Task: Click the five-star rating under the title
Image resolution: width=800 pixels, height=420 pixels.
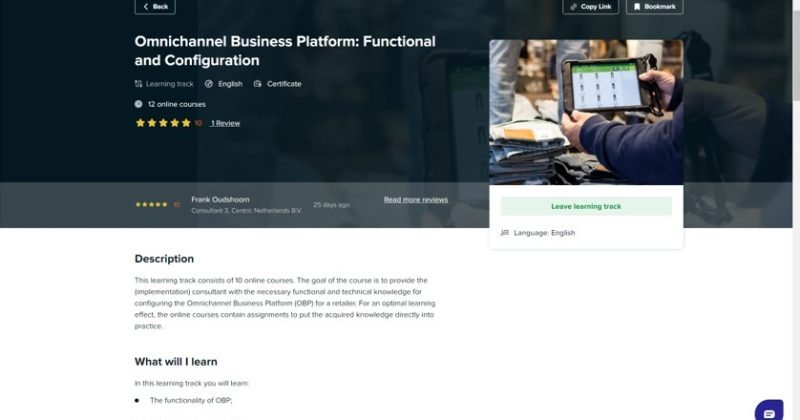Action: point(163,123)
